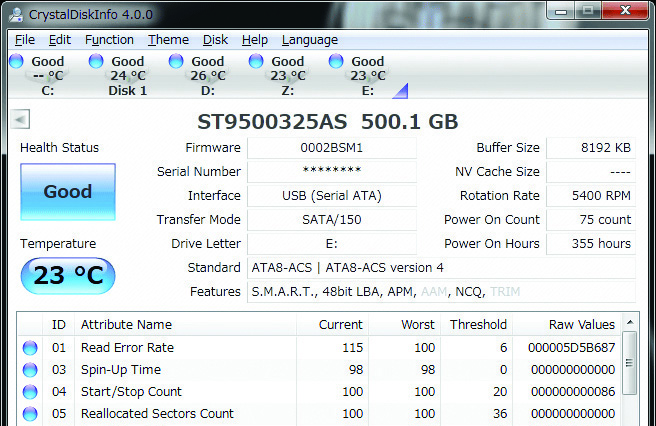Click the 23 °C temperature button
Viewport: 656px width, 426px height.
click(68, 275)
